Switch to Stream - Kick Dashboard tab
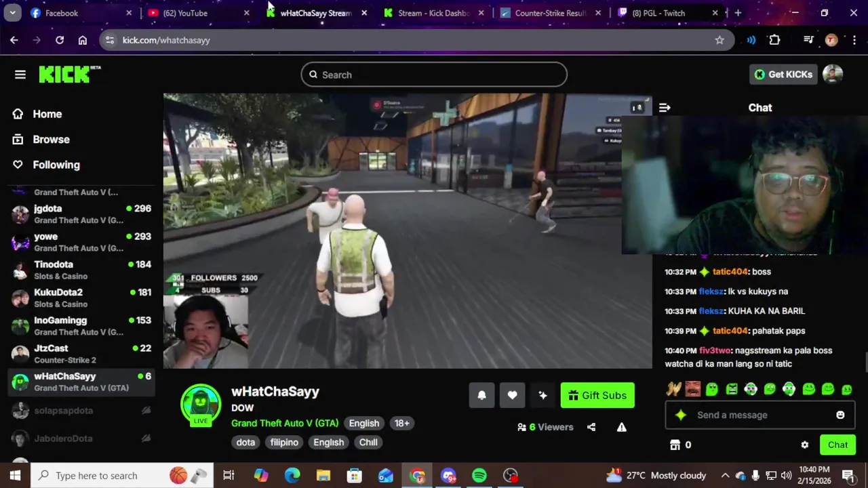Viewport: 868px width, 488px height. [x=433, y=13]
